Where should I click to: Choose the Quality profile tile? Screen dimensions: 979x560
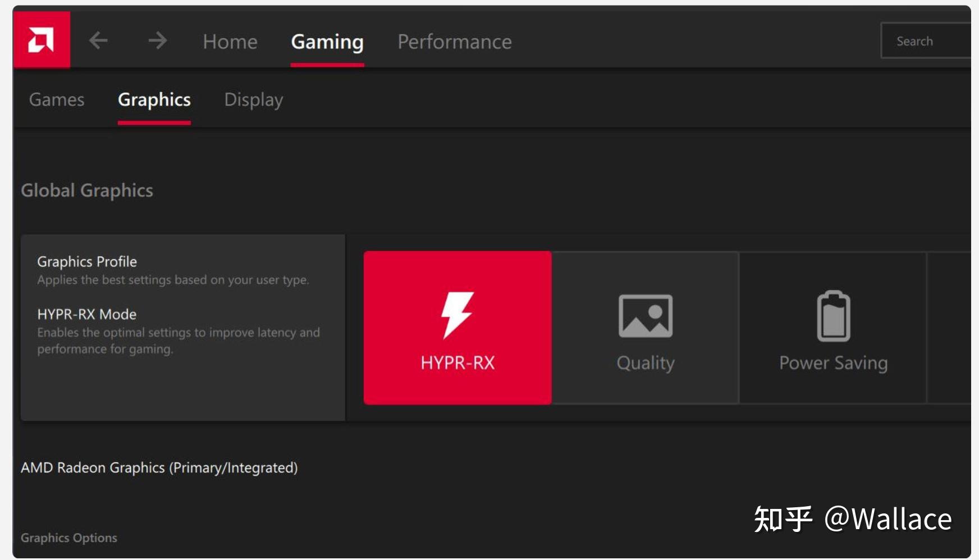point(646,328)
